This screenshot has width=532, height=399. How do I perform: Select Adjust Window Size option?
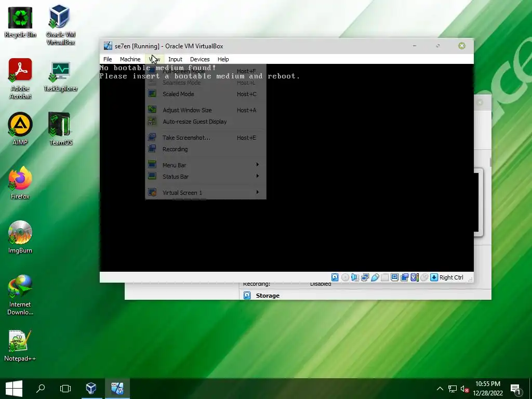(206, 110)
